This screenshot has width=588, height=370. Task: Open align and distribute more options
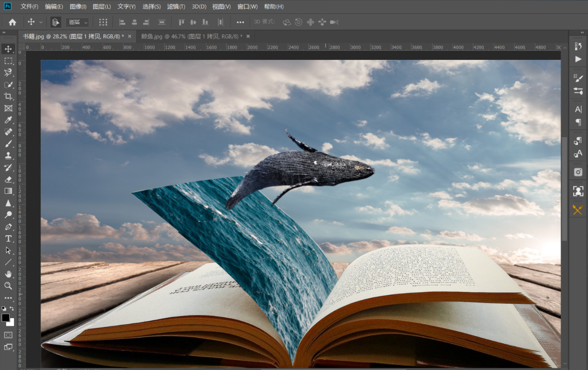(x=240, y=22)
